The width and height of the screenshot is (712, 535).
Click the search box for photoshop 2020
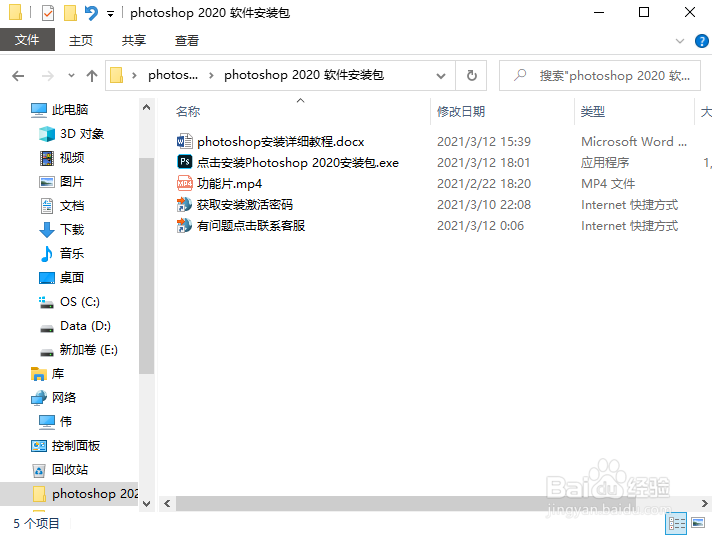point(599,75)
